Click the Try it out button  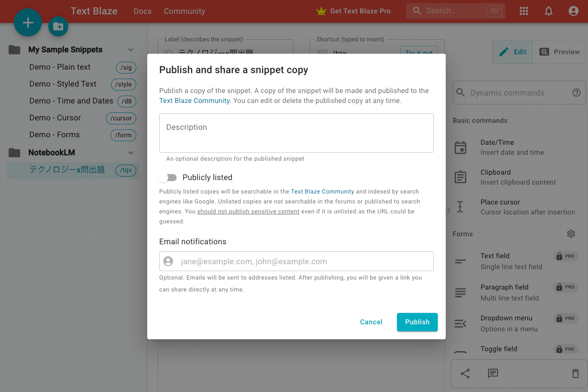coord(419,52)
